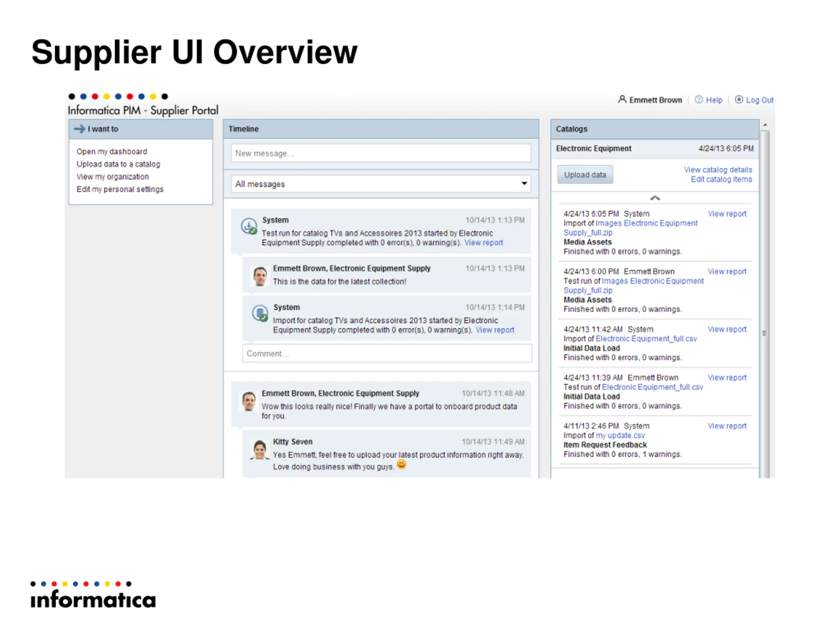Open View report for 4/24/13 6:00 PM entry
840x630 pixels.
pos(727,271)
